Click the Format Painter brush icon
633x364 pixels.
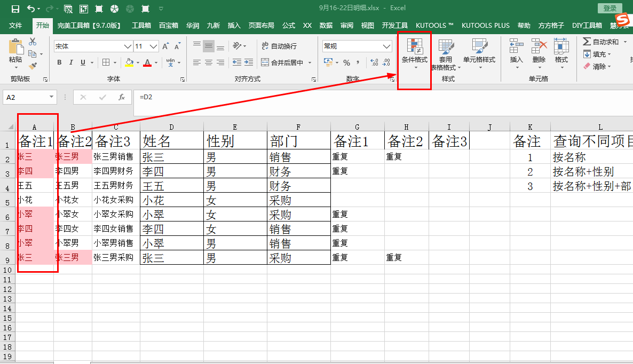click(x=33, y=66)
